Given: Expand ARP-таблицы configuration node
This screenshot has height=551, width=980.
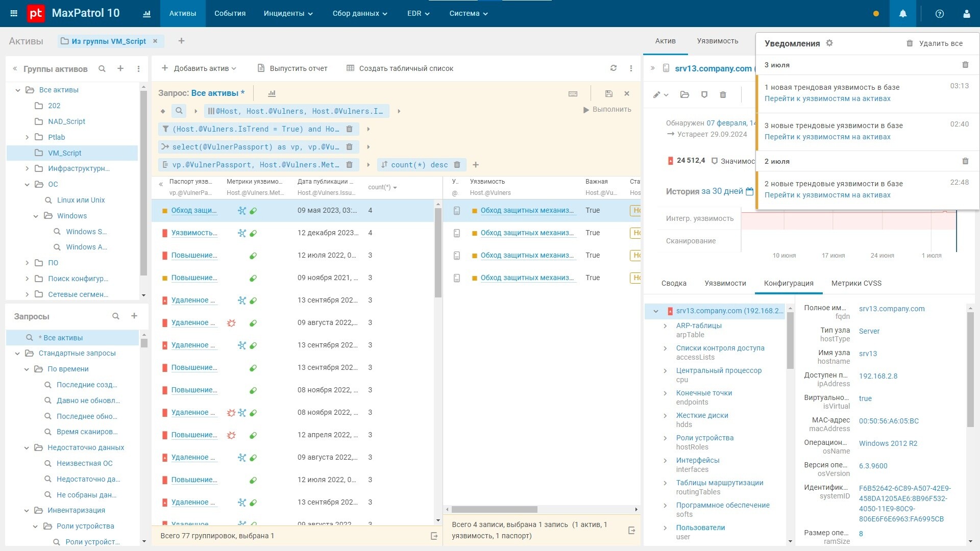Looking at the screenshot, I should pos(665,326).
